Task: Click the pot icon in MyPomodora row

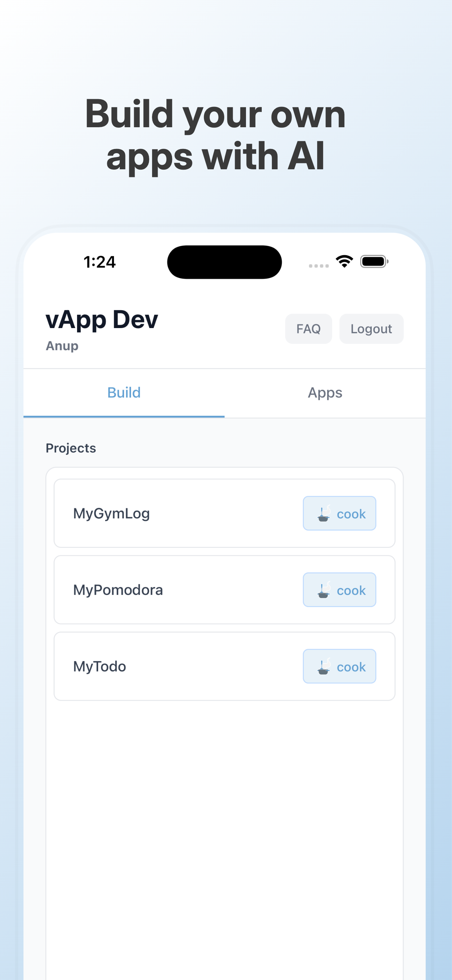Action: pos(324,590)
